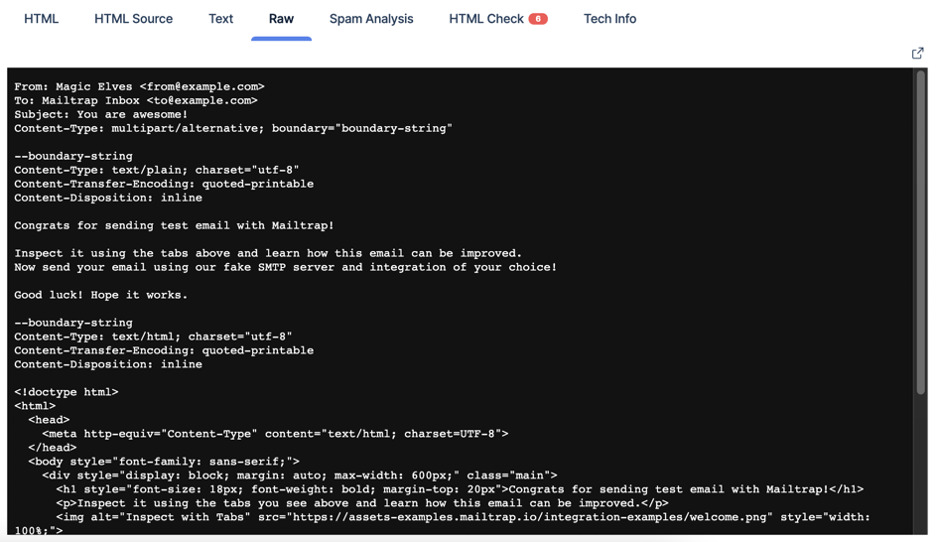This screenshot has width=936, height=542.
Task: Click the raw content vertical scrollbar thumb
Action: 920,233
